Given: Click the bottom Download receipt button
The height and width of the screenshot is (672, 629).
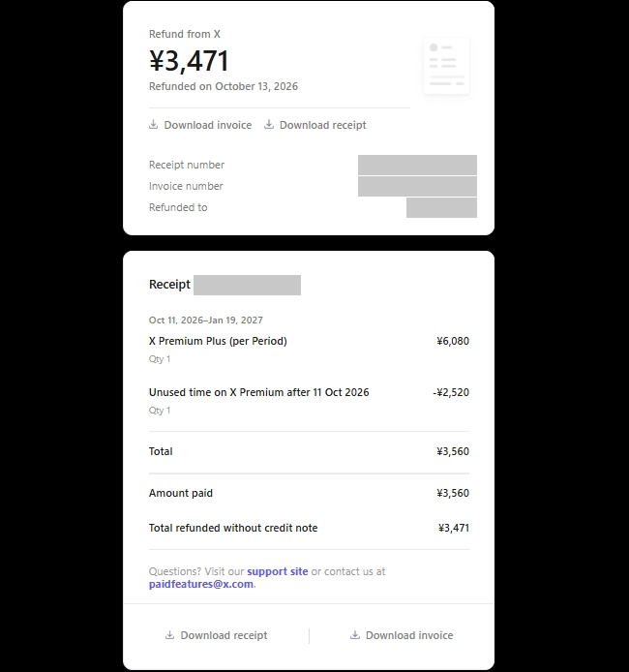Looking at the screenshot, I should [x=216, y=635].
